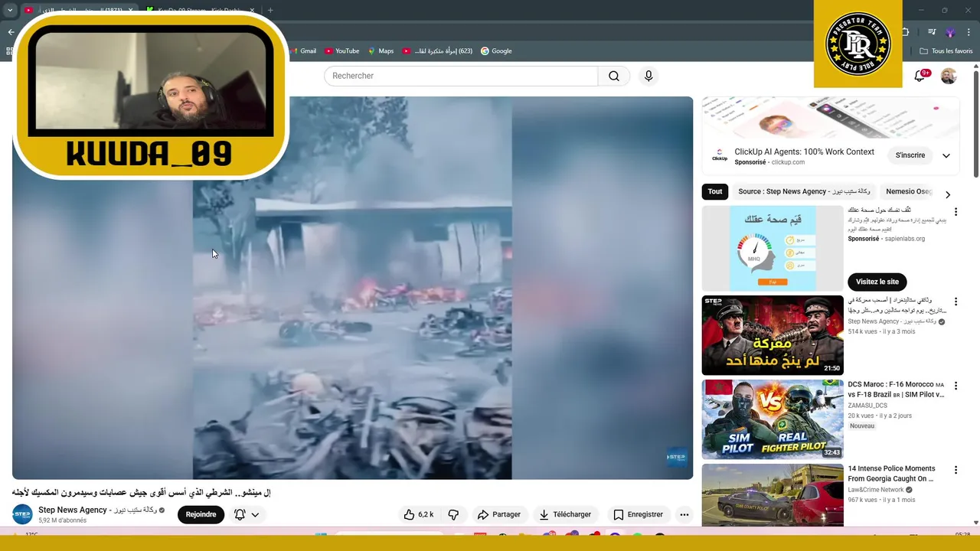Open 14 Intense Police Moments thumbnail
This screenshot has height=551, width=980.
pyautogui.click(x=773, y=495)
